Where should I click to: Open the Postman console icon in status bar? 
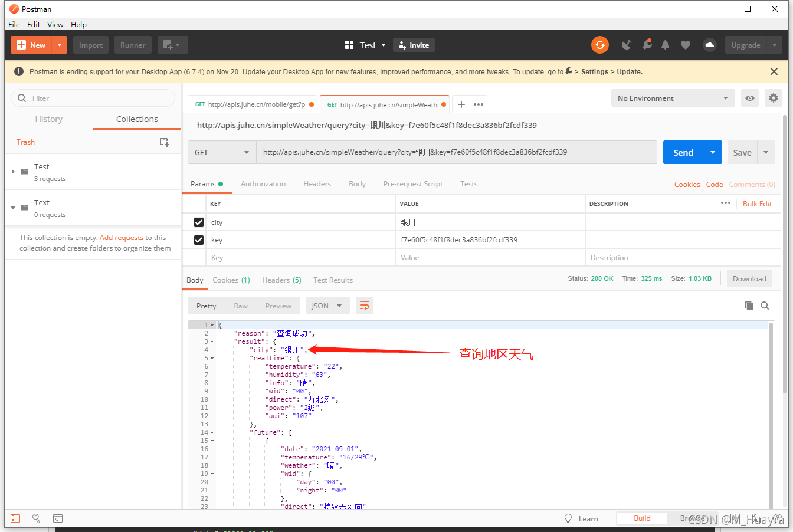coord(58,518)
